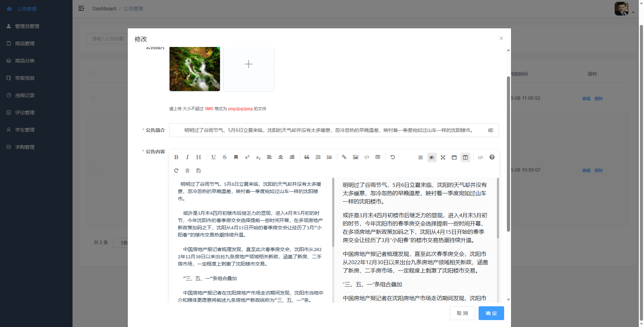This screenshot has width=644, height=327.
Task: Click the plus box to upload another image
Action: tap(248, 64)
